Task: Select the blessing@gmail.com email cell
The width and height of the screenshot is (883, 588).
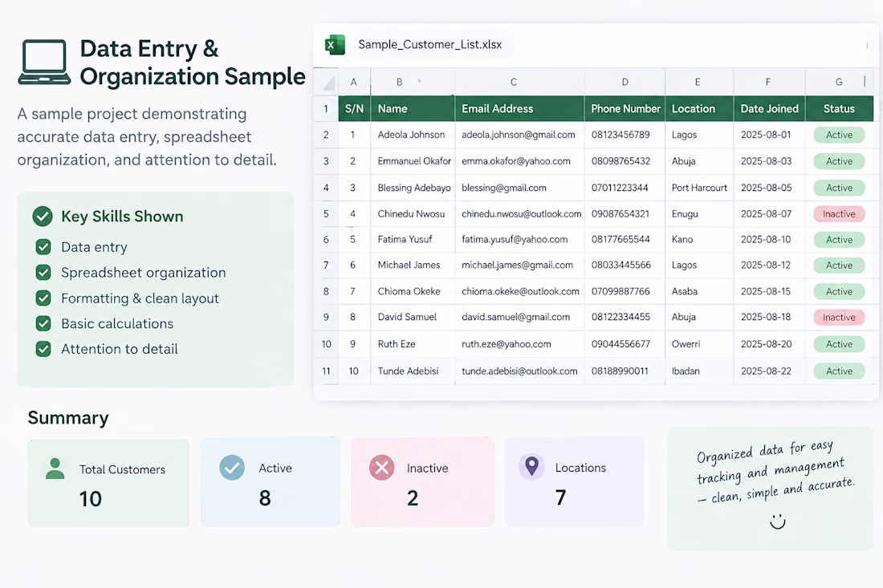Action: click(x=519, y=188)
